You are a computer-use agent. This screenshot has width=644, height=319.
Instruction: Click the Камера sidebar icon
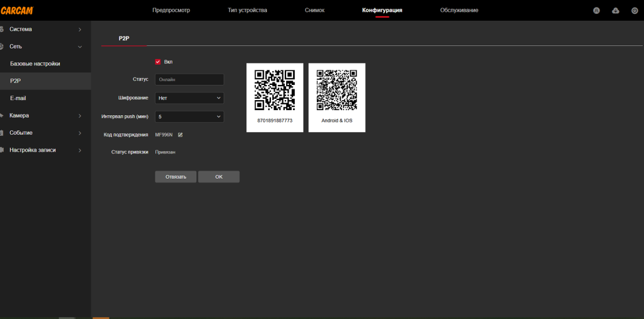point(2,116)
